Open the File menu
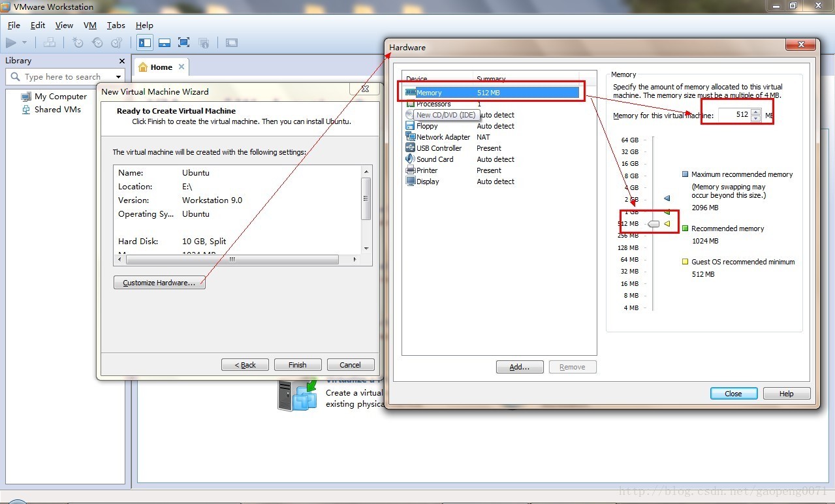This screenshot has width=835, height=504. point(14,25)
